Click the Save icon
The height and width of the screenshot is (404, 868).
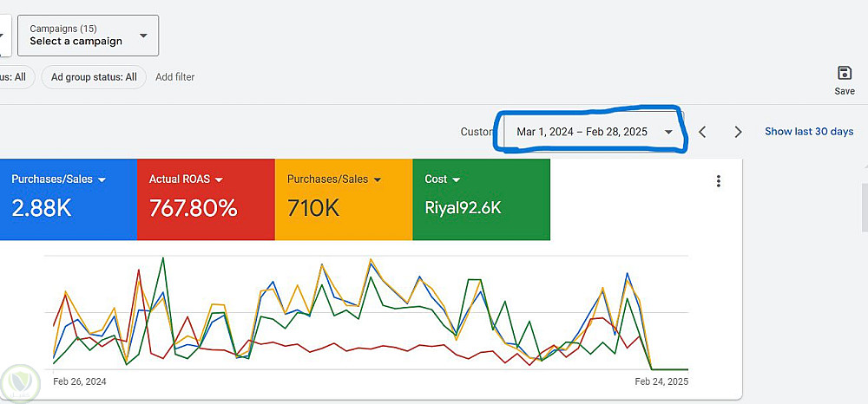tap(844, 74)
